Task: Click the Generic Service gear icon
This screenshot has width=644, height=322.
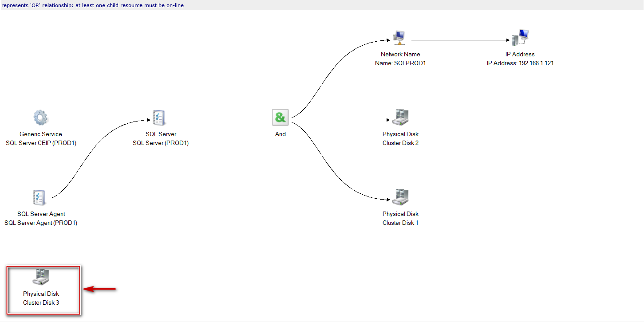Action: coord(40,118)
